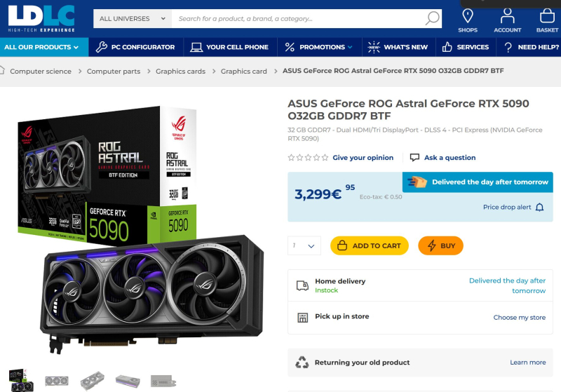This screenshot has height=392, width=561.
Task: Click the Price drop alert bell
Action: click(539, 208)
